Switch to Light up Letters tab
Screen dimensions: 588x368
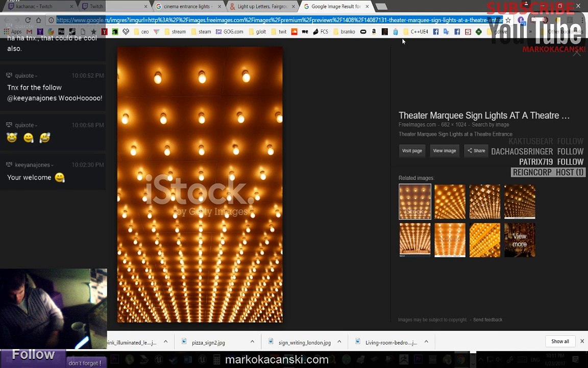pos(262,6)
